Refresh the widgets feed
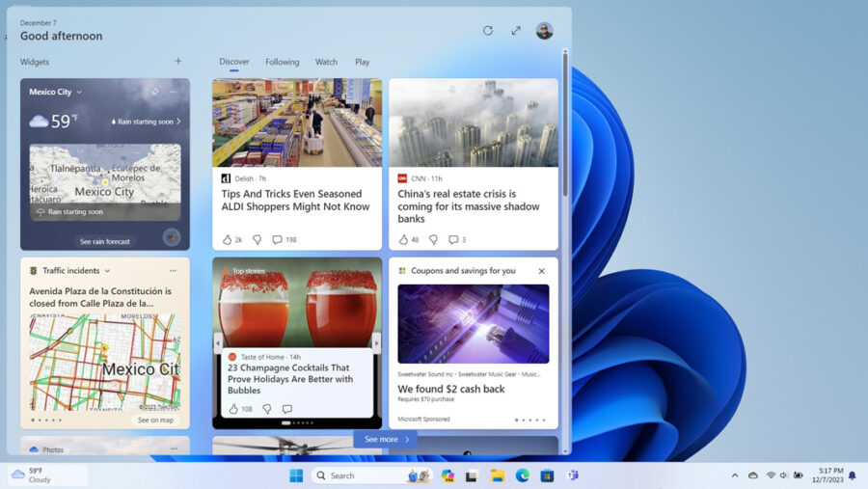 [488, 31]
